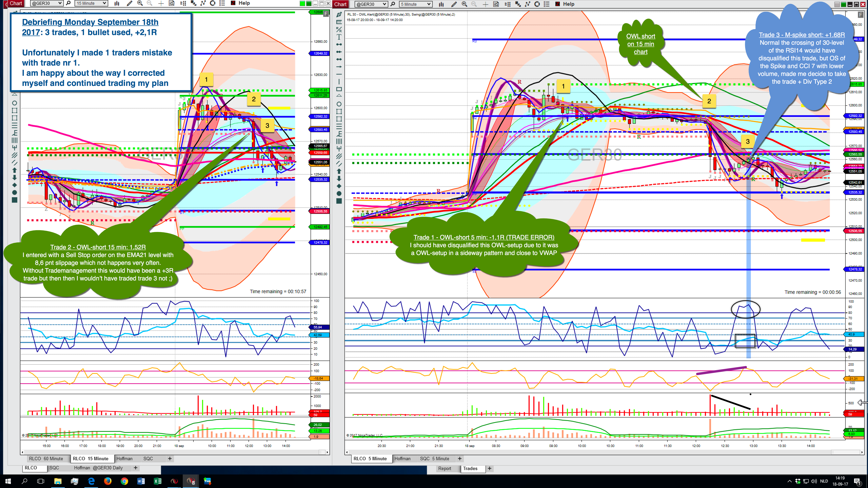Reload chart icon in the 5 Minute chart
The image size is (868, 488).
coord(537,4)
